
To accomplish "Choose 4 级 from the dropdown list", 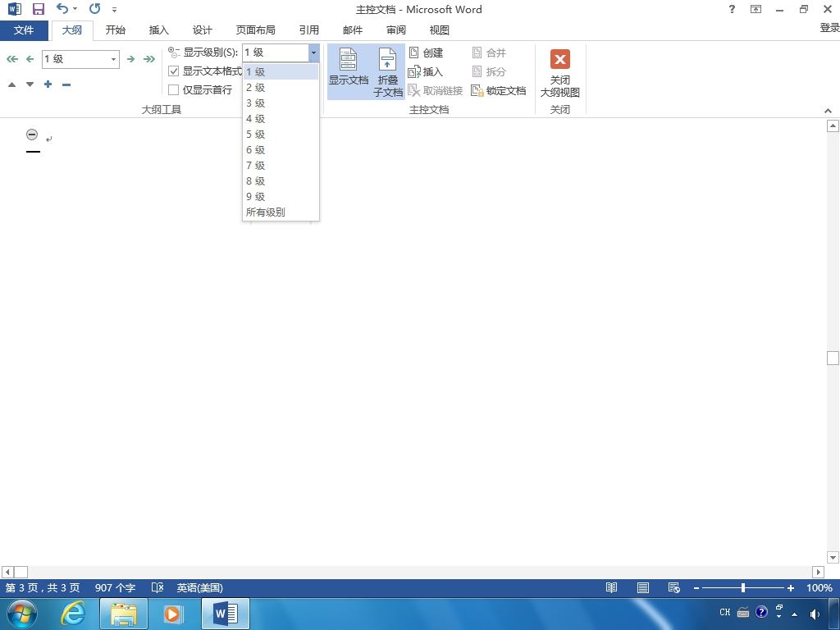I will [x=281, y=118].
